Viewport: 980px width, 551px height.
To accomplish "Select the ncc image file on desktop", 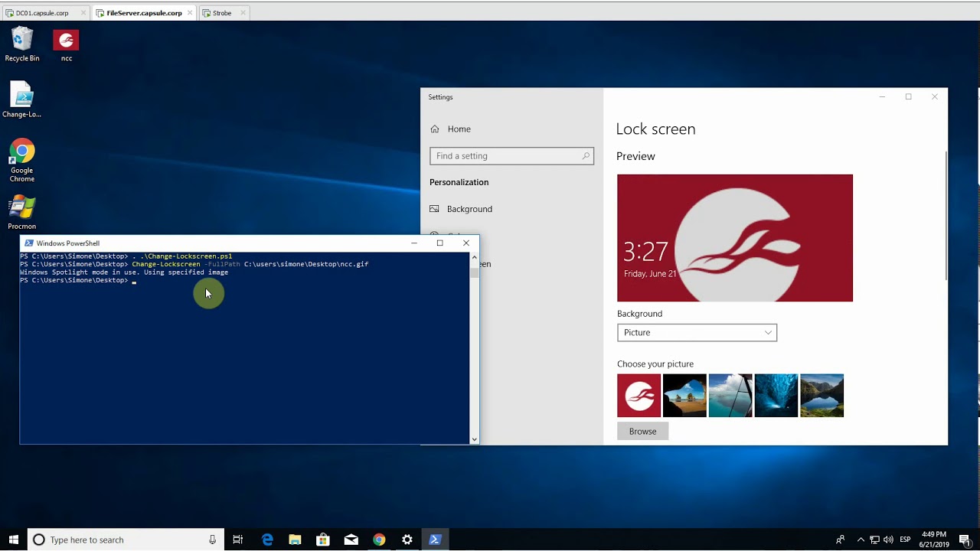I will [66, 45].
